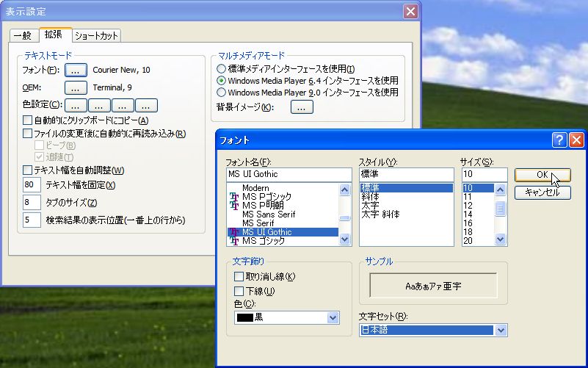
Task: Click TrueType icon beside MS UI Gothic
Action: (x=234, y=232)
